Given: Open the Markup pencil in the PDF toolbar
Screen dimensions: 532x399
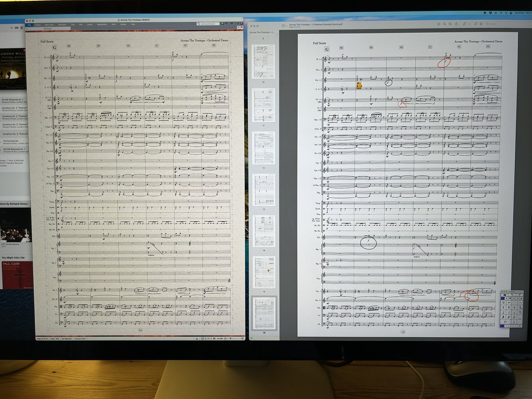Looking at the screenshot, I should (x=465, y=24).
